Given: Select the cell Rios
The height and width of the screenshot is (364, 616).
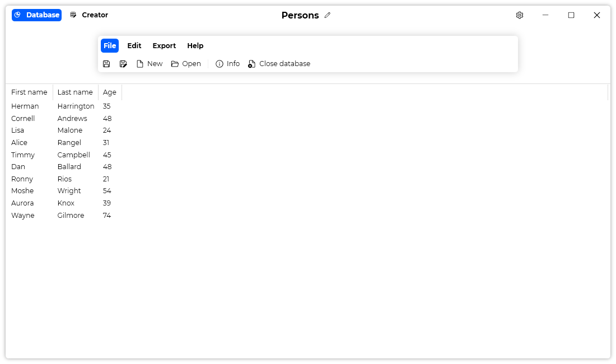Looking at the screenshot, I should click(64, 179).
